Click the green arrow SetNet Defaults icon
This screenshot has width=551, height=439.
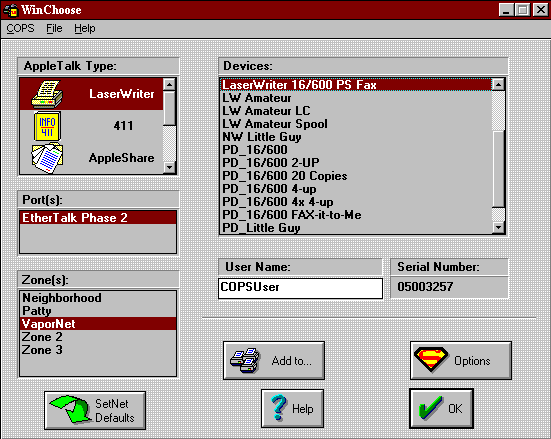click(70, 409)
